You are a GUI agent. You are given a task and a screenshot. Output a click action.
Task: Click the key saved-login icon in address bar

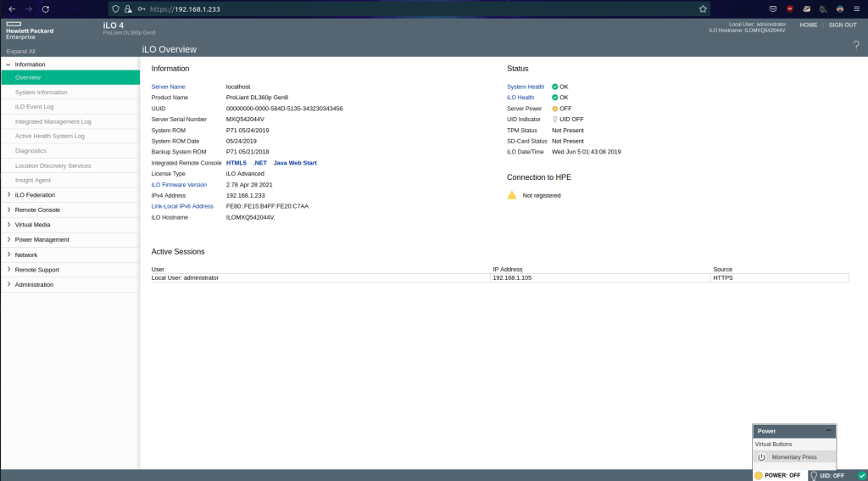click(142, 8)
